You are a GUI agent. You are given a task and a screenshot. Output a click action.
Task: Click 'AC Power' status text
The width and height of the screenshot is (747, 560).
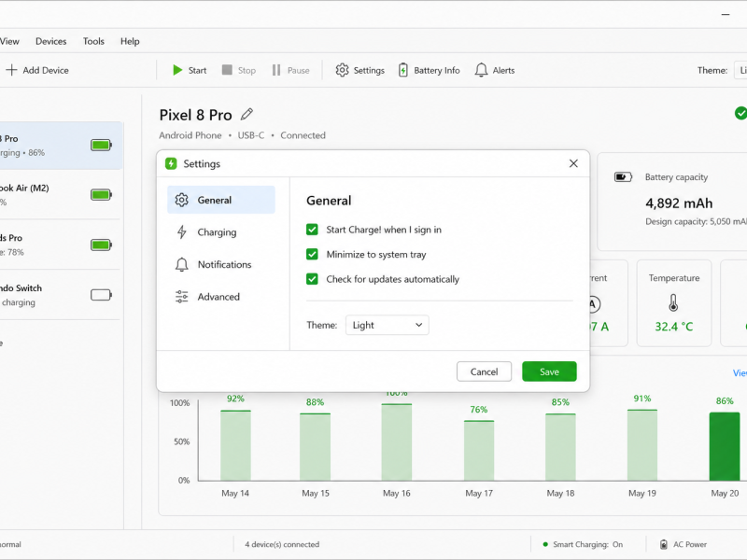pyautogui.click(x=690, y=544)
